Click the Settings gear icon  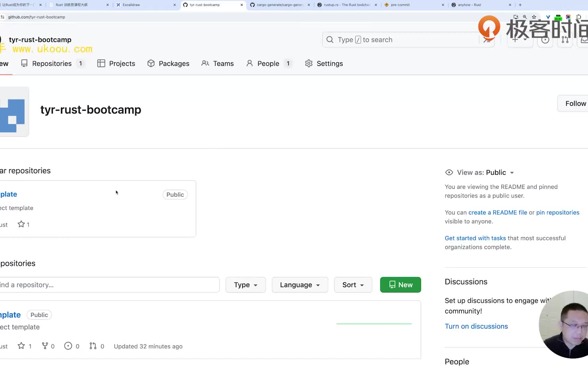click(309, 63)
